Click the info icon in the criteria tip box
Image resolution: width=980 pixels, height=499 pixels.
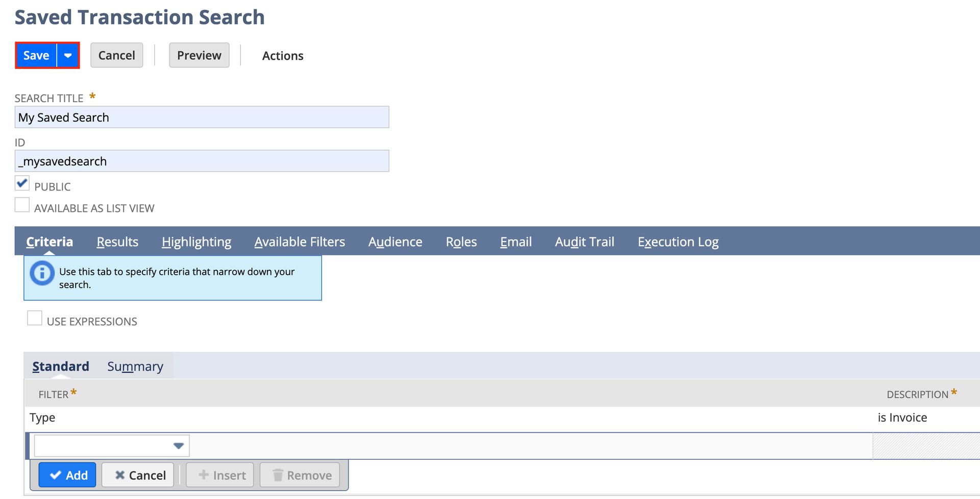coord(41,273)
